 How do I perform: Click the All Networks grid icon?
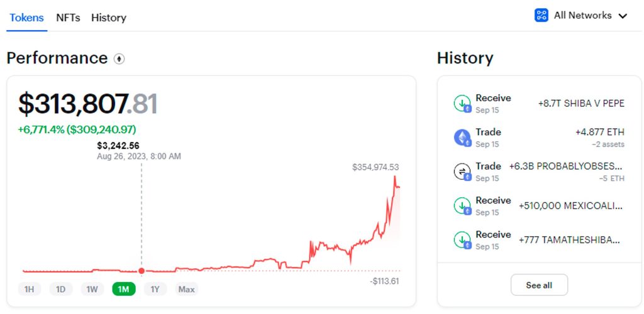[541, 16]
